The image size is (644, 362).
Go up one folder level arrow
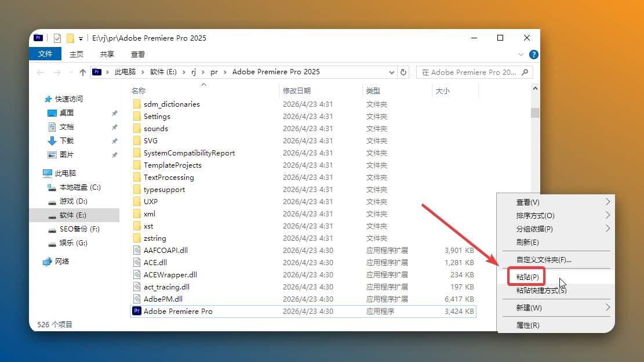[82, 73]
